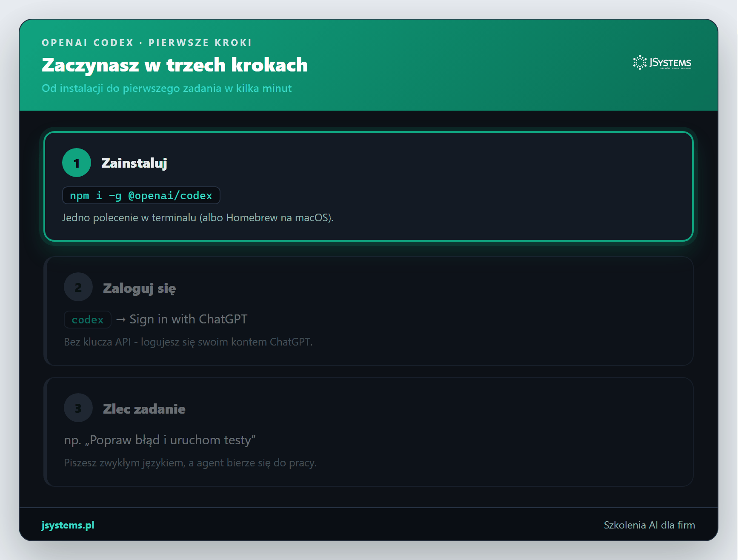Click the text "Bez klucza API"

(x=97, y=342)
